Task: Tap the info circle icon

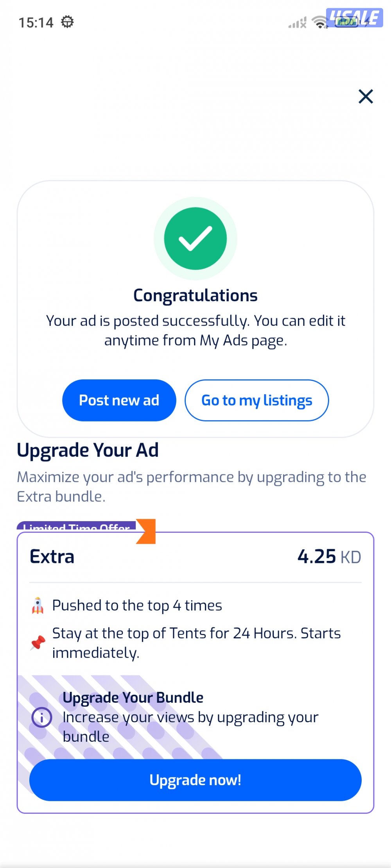Action: click(41, 717)
